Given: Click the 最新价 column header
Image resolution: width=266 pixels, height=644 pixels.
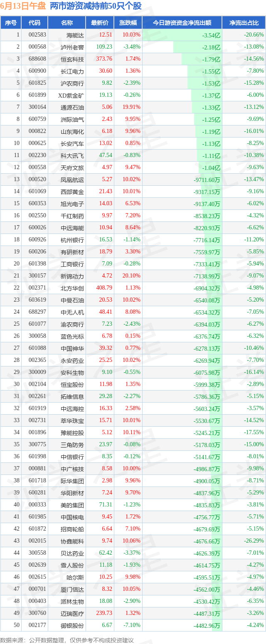Looking at the screenshot, I should coord(100,23).
